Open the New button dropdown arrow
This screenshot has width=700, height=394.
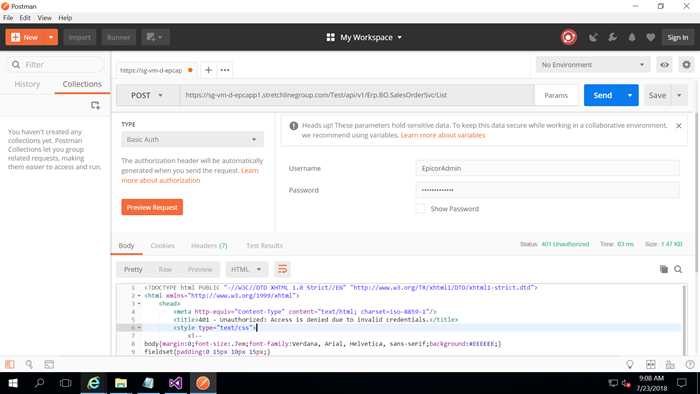click(51, 37)
